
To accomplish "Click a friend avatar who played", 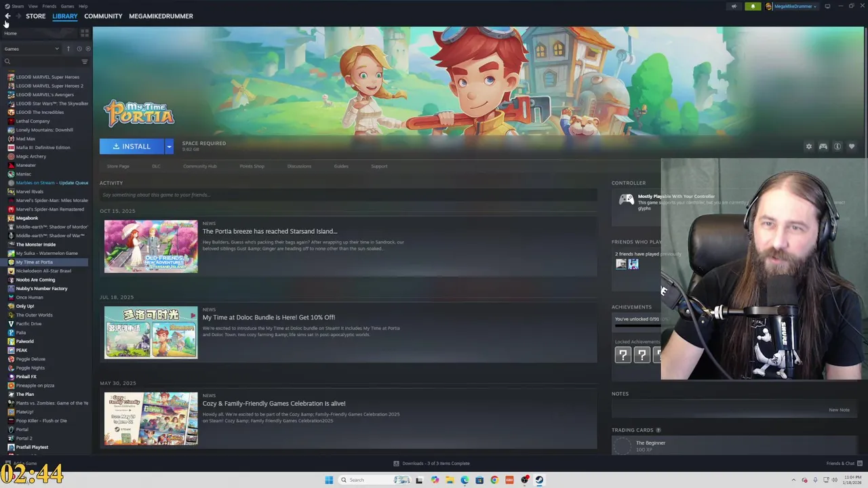I will [621, 264].
